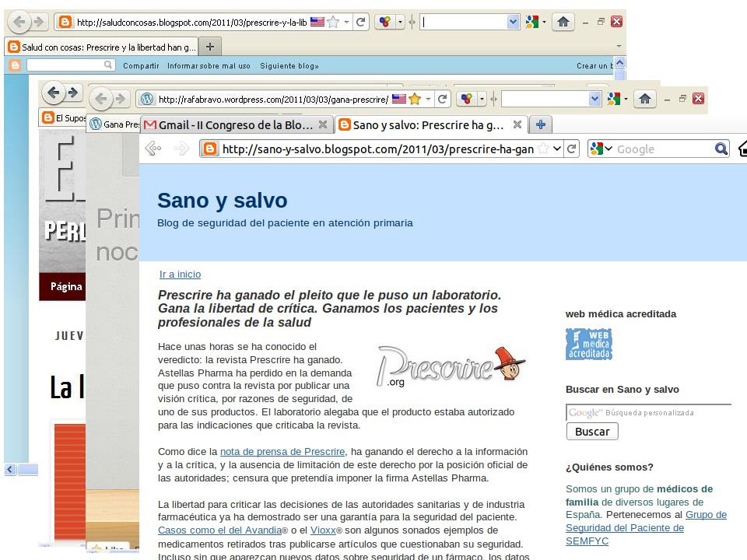Reload the saludconcosas blogspot page
This screenshot has width=747, height=560.
pos(360,22)
